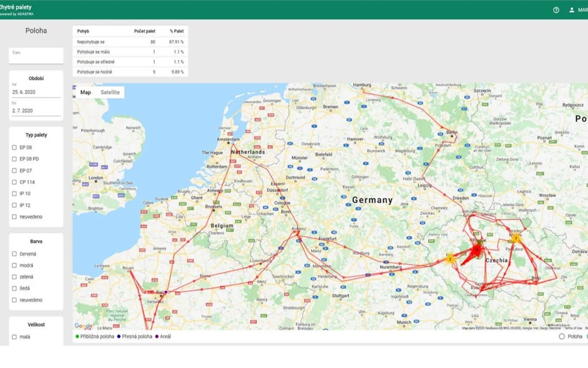Click the Terms of Use map link
The image size is (588, 368).
click(573, 328)
